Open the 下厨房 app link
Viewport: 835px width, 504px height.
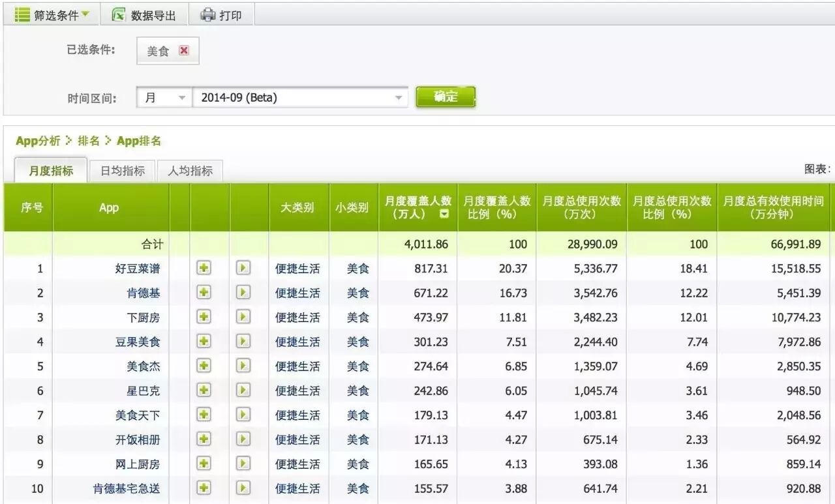144,318
